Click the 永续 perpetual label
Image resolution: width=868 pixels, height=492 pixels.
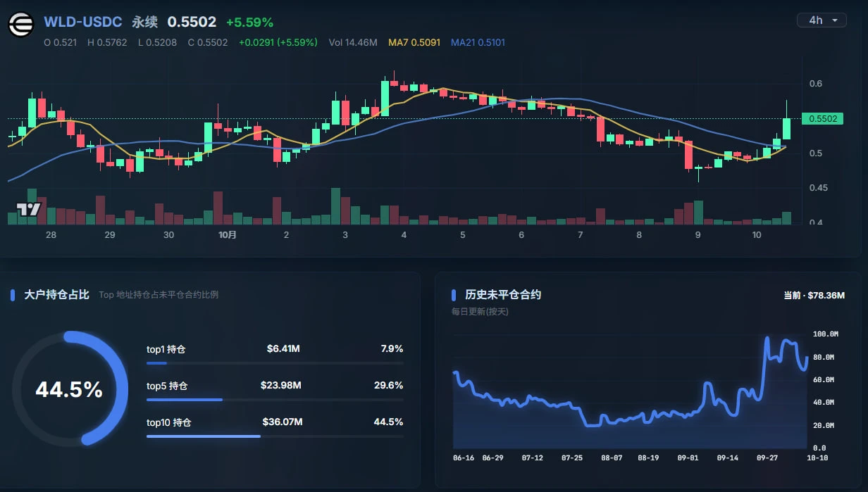(144, 23)
